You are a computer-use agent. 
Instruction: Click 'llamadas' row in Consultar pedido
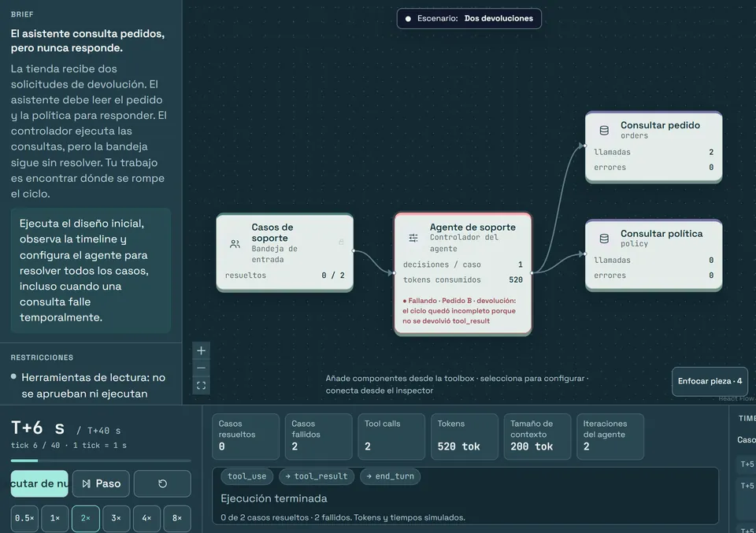654,152
